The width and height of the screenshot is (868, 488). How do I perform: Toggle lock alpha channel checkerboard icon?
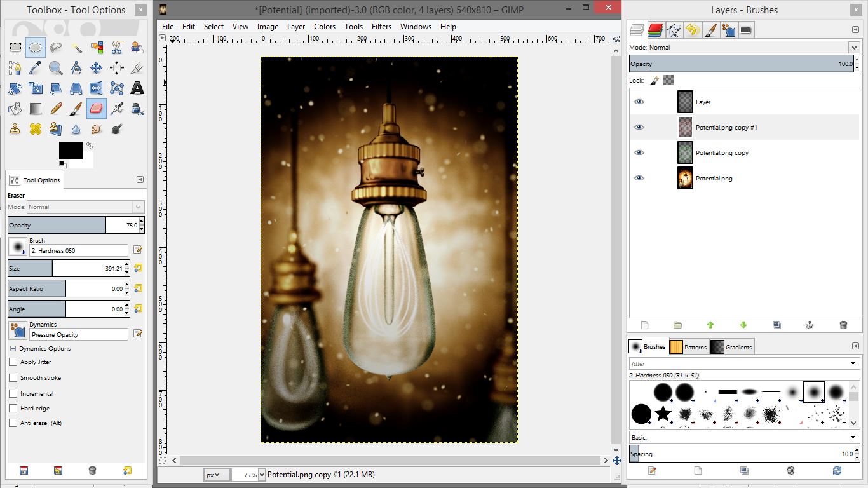point(668,81)
